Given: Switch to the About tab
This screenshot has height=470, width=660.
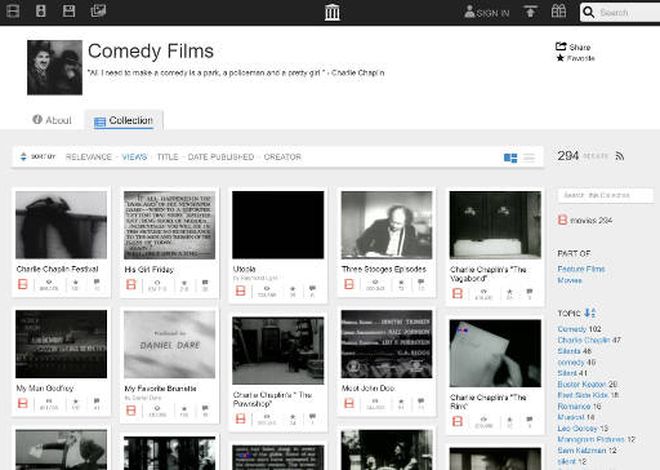Looking at the screenshot, I should click(x=52, y=120).
